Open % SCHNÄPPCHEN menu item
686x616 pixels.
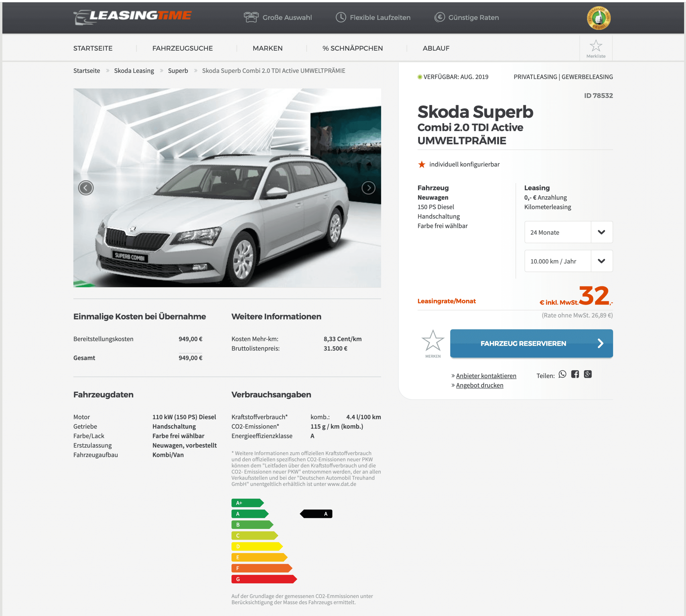point(352,48)
